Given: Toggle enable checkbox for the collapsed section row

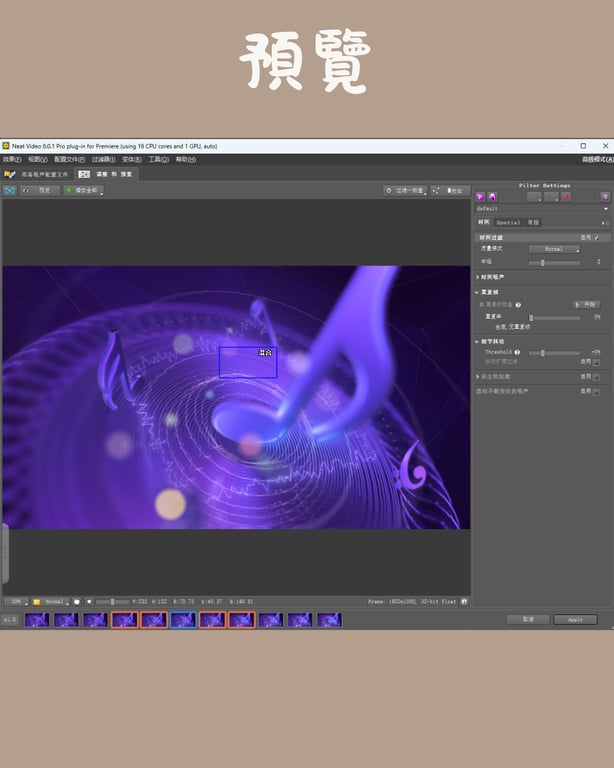Looking at the screenshot, I should [x=596, y=377].
